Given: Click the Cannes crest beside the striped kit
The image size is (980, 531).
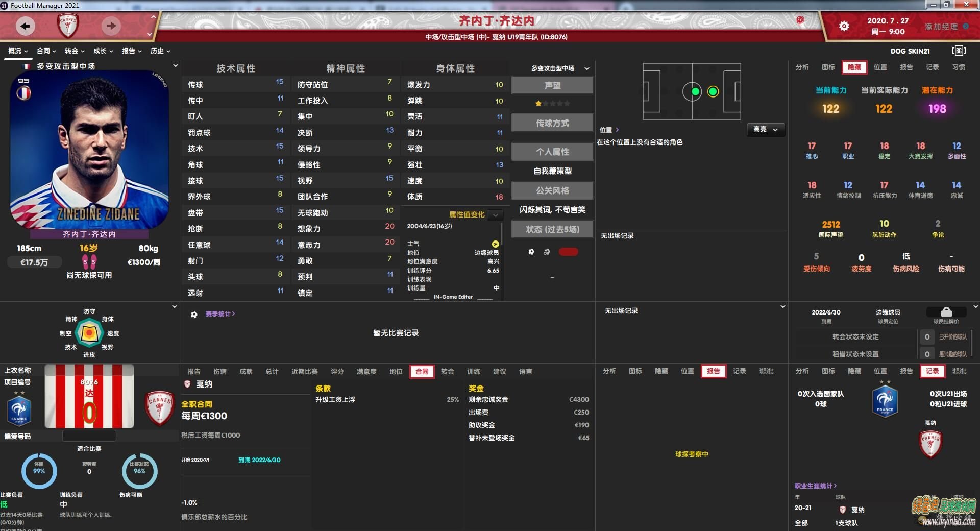Looking at the screenshot, I should click(x=159, y=408).
